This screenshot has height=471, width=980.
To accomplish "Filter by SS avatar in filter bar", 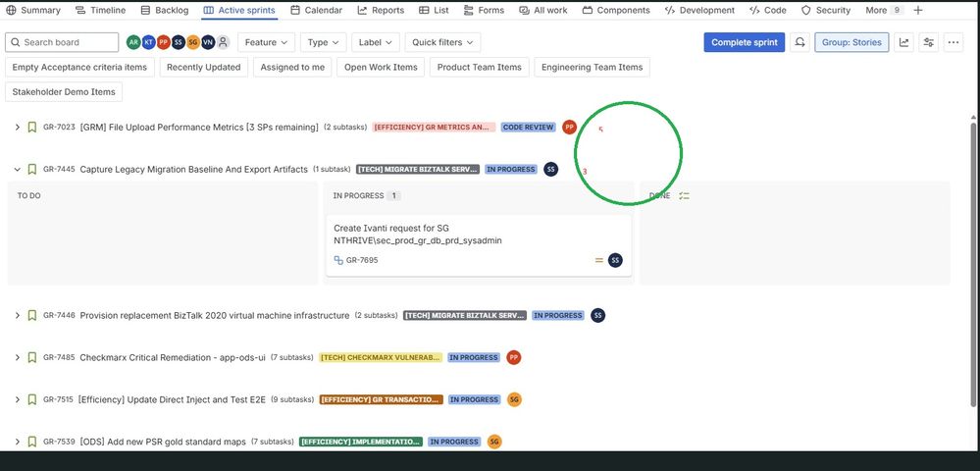I will pyautogui.click(x=179, y=42).
